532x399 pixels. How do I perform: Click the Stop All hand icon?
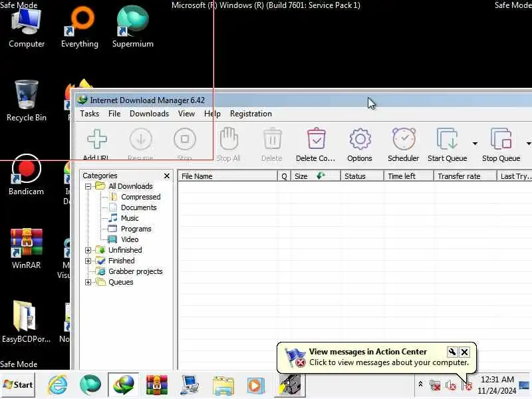pyautogui.click(x=229, y=138)
